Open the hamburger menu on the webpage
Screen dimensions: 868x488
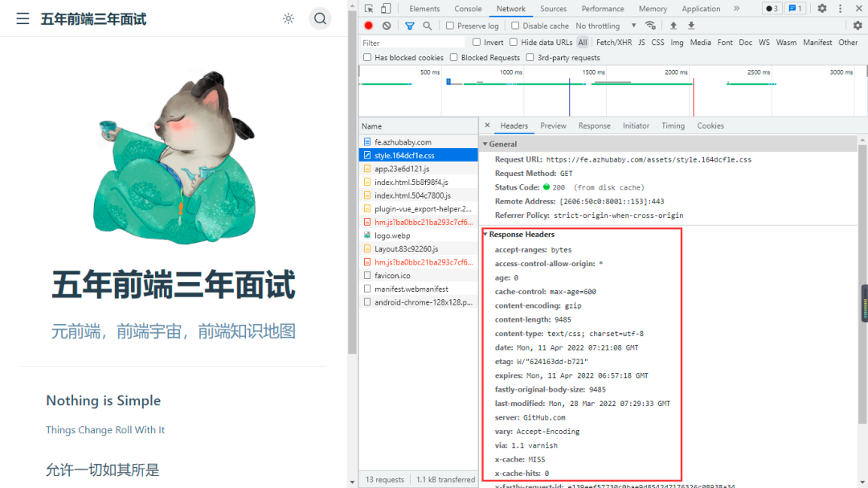(23, 18)
